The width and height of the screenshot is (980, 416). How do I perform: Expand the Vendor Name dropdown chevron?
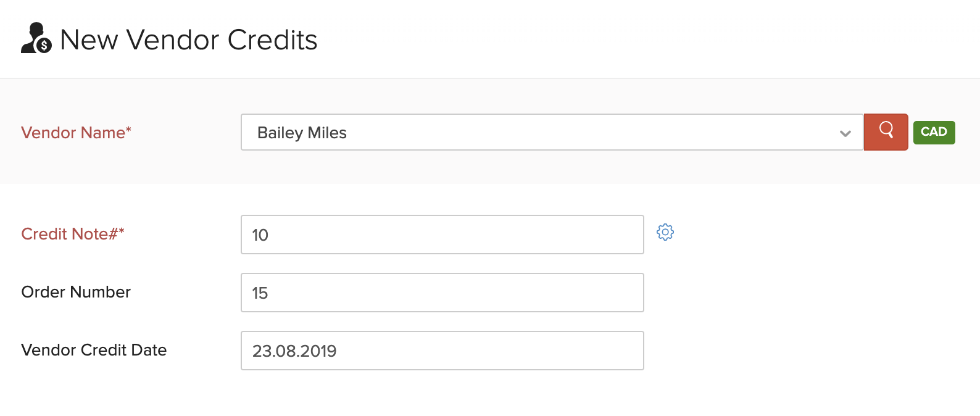845,133
